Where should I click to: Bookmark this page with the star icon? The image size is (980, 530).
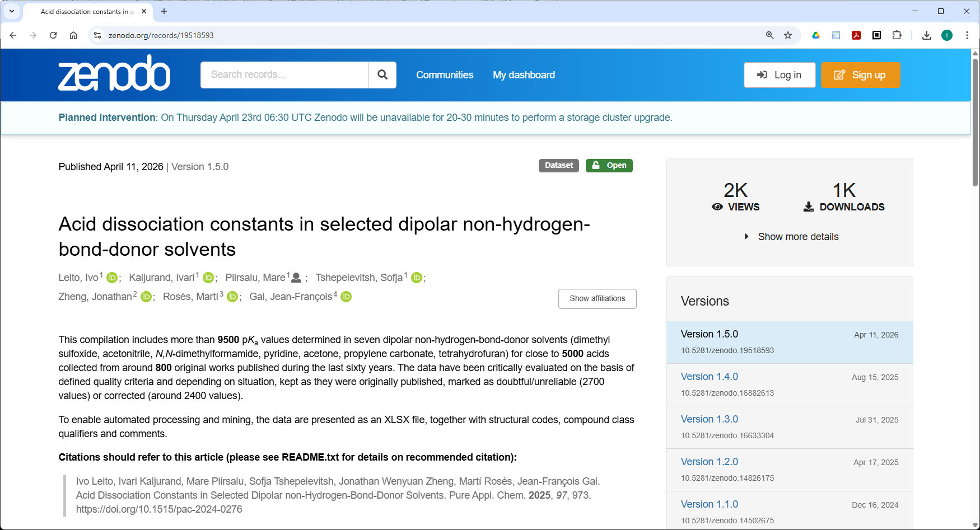[788, 35]
